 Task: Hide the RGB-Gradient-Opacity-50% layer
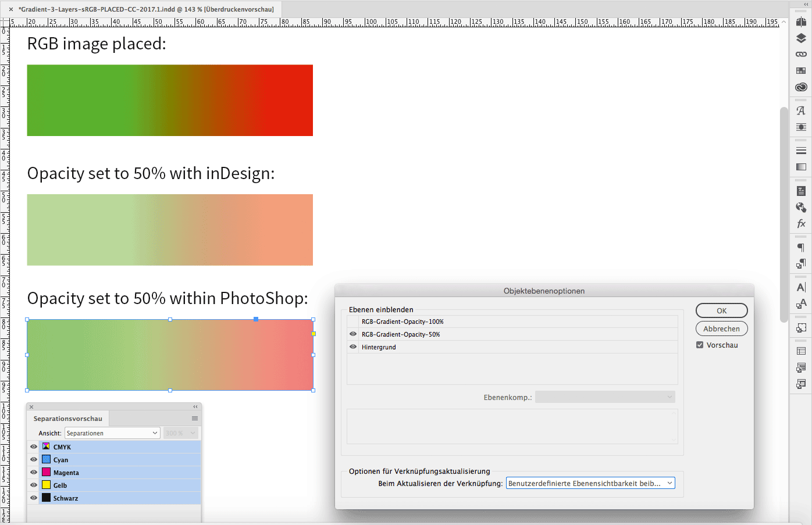point(353,334)
